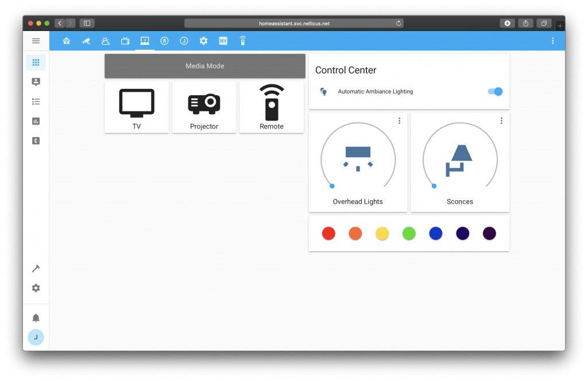Open Overhead Lights three-dot menu
This screenshot has width=588, height=381.
(399, 120)
